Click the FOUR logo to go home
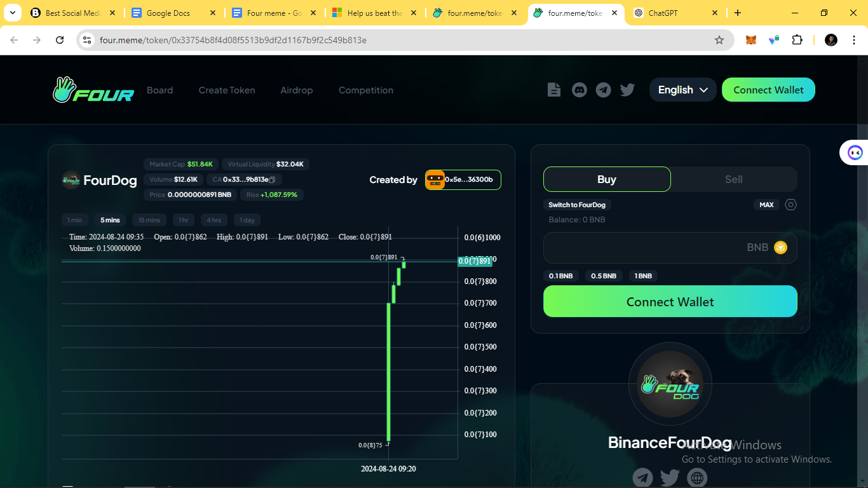The height and width of the screenshot is (488, 868). (x=93, y=90)
